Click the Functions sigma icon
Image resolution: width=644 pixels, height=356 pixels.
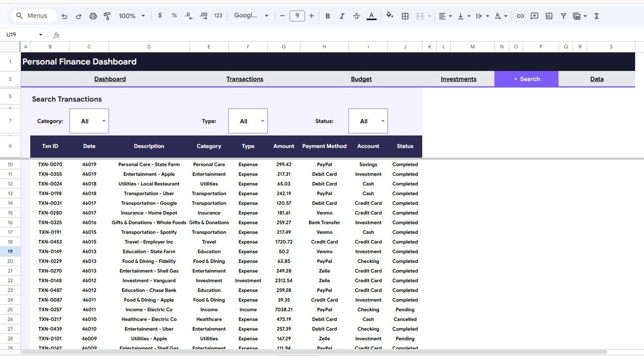(596, 16)
